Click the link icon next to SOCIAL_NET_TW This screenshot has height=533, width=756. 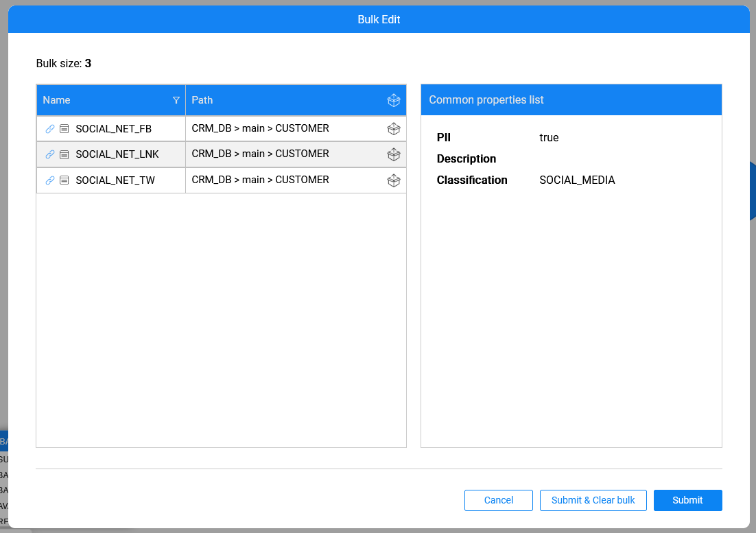pyautogui.click(x=49, y=180)
